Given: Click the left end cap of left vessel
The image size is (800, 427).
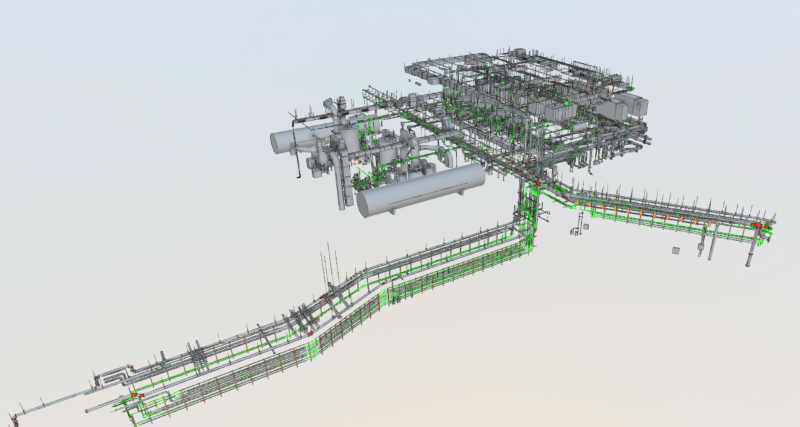Looking at the screenshot, I should click(273, 140).
